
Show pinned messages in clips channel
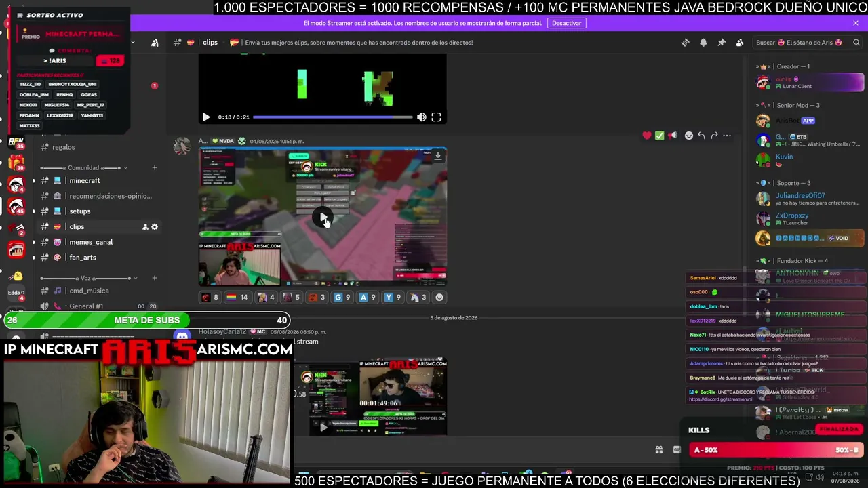point(722,43)
